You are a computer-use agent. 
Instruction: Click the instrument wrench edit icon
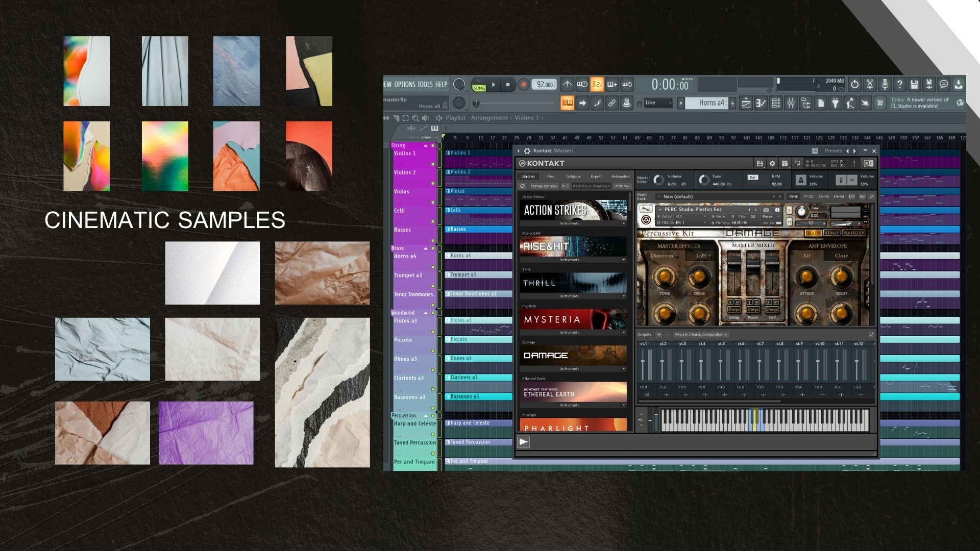tap(646, 210)
